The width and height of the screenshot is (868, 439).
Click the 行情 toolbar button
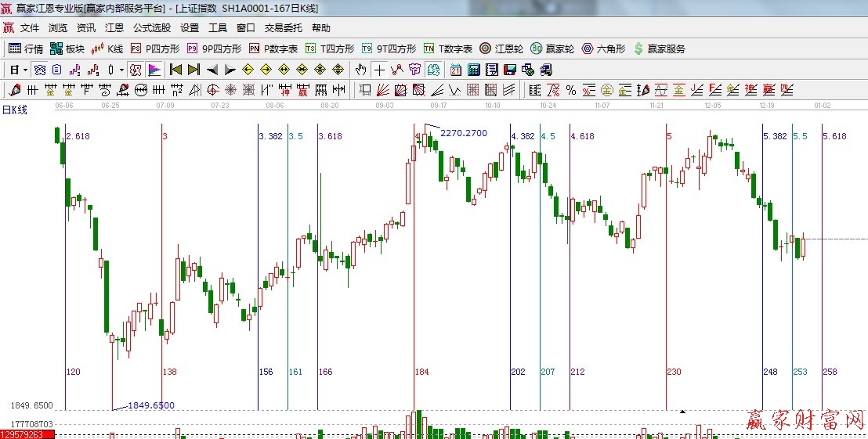(26, 49)
